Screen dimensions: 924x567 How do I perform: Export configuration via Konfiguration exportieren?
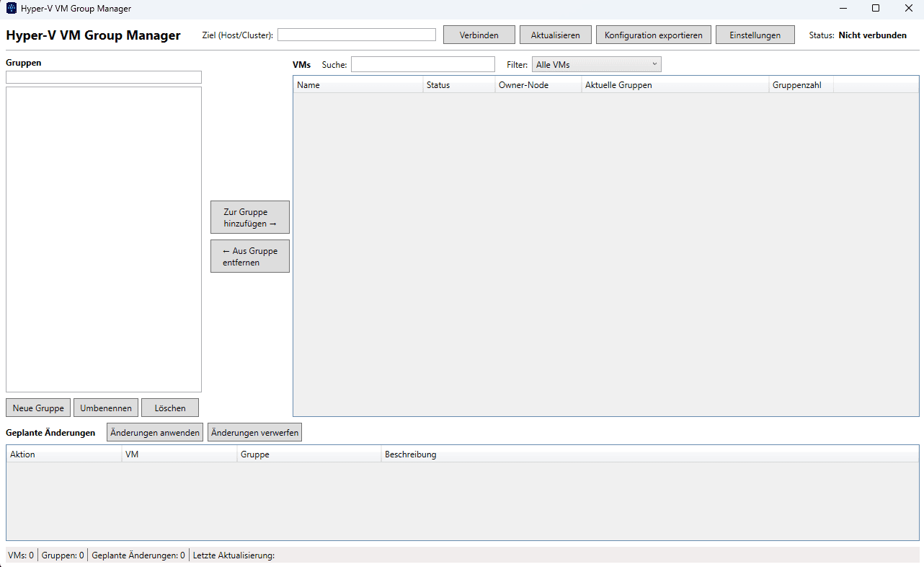coord(654,35)
